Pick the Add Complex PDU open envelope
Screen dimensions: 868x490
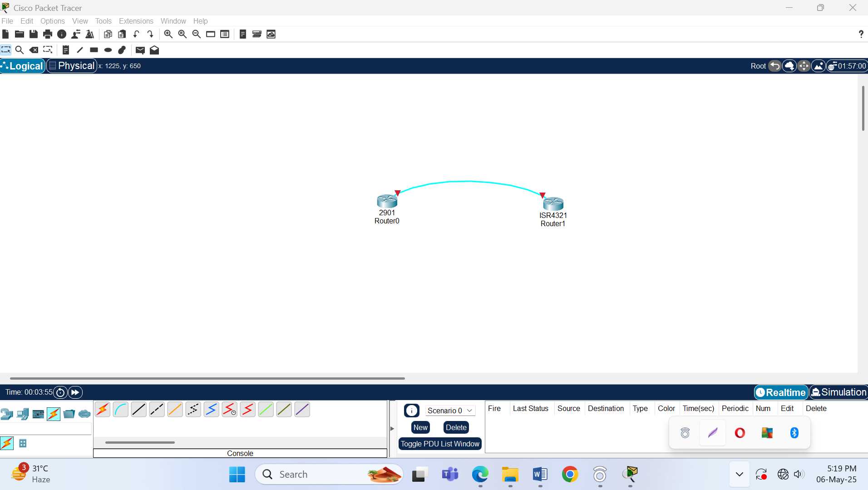[154, 50]
